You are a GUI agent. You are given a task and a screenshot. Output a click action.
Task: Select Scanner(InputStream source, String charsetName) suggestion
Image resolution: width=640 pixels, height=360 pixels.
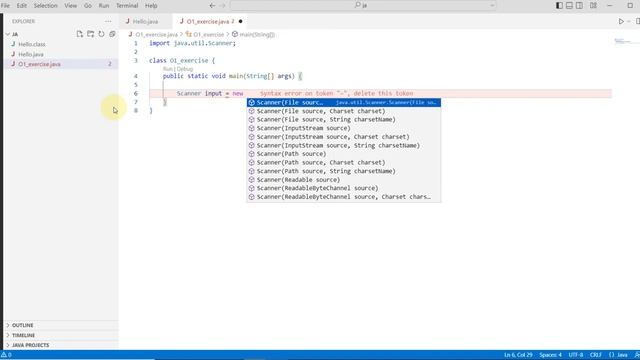click(344, 145)
